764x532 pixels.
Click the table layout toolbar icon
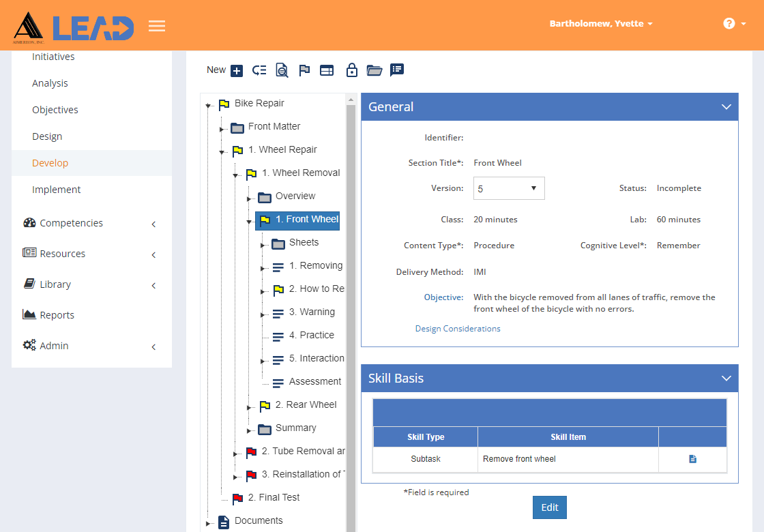(x=327, y=71)
